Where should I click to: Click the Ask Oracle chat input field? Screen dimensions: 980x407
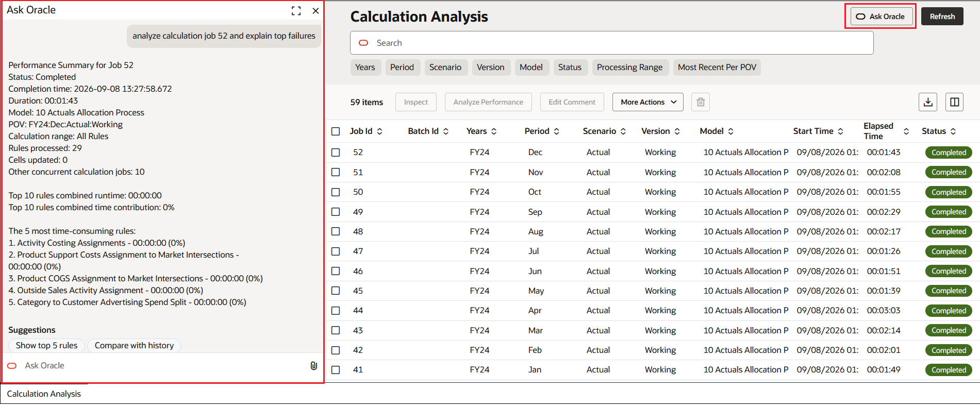coord(162,366)
